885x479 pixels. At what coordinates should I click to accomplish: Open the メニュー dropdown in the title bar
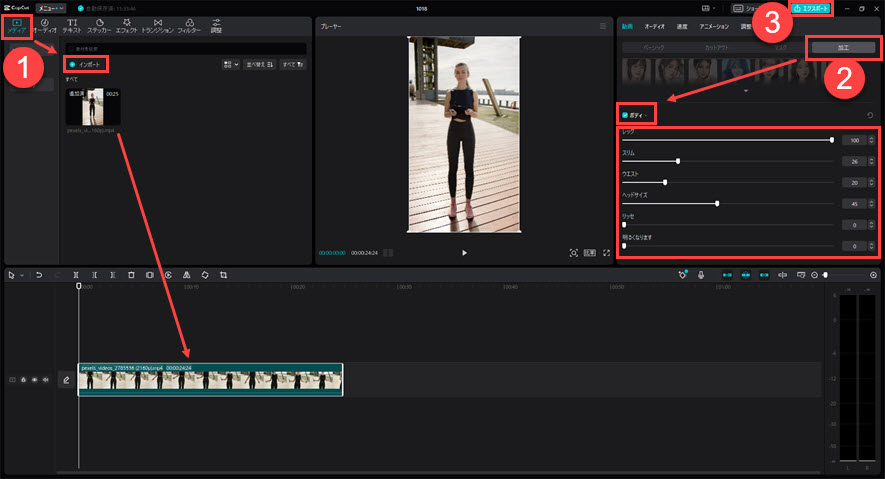click(x=51, y=8)
